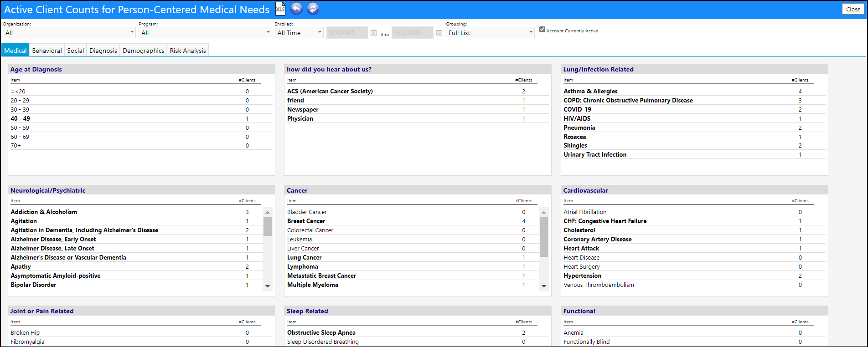The height and width of the screenshot is (347, 868).
Task: Click the blue back arrow icon
Action: point(297,9)
